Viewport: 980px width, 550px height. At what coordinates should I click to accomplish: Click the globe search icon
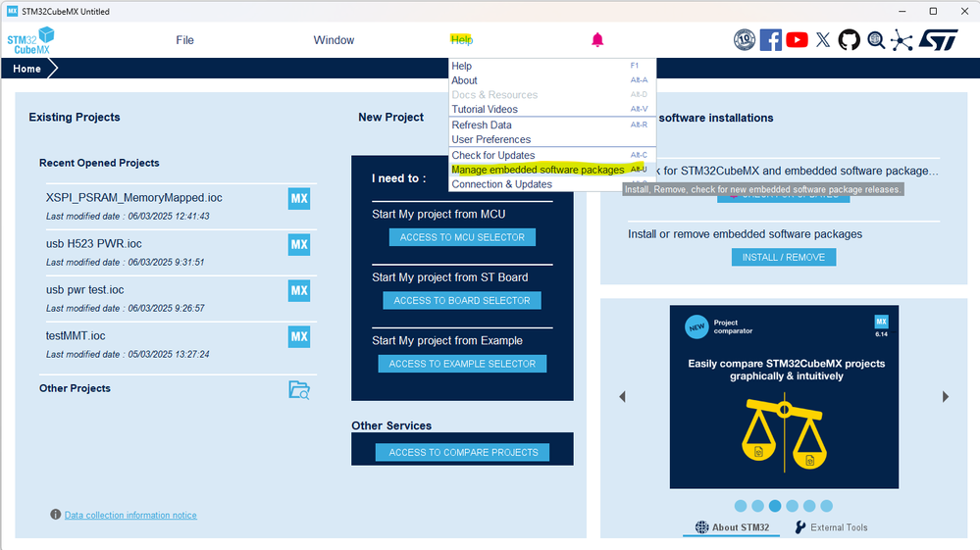pos(876,40)
